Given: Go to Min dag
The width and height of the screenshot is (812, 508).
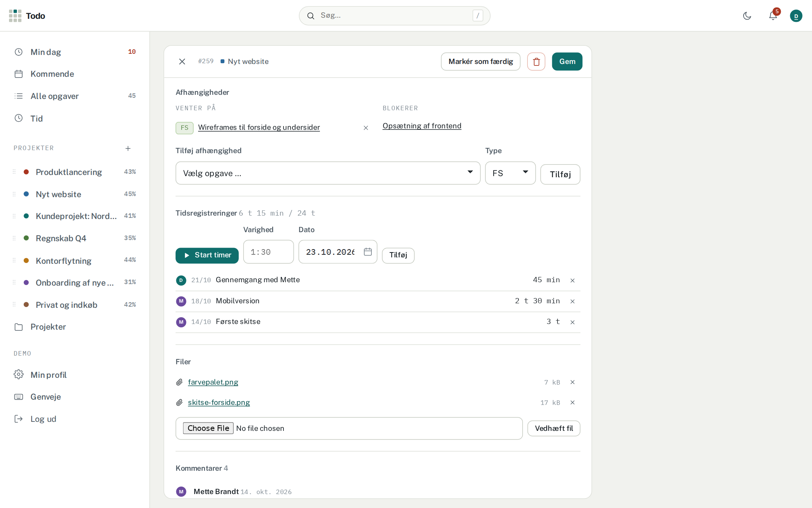Looking at the screenshot, I should (x=75, y=52).
